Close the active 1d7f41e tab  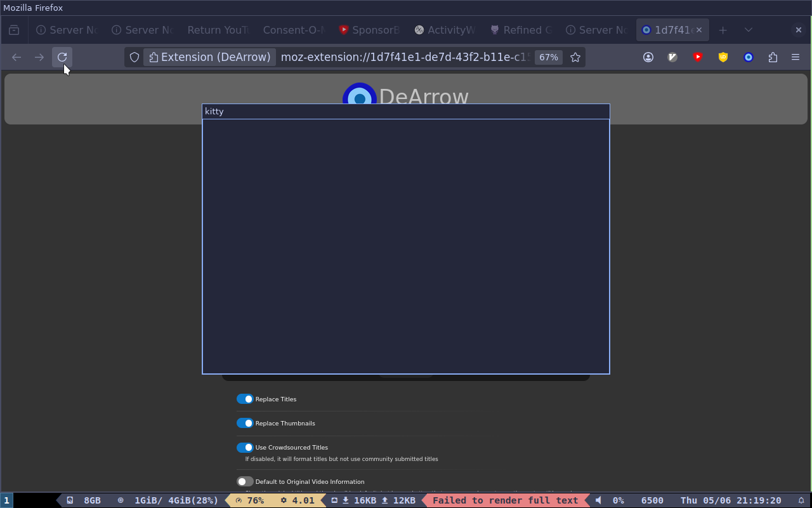coord(699,30)
